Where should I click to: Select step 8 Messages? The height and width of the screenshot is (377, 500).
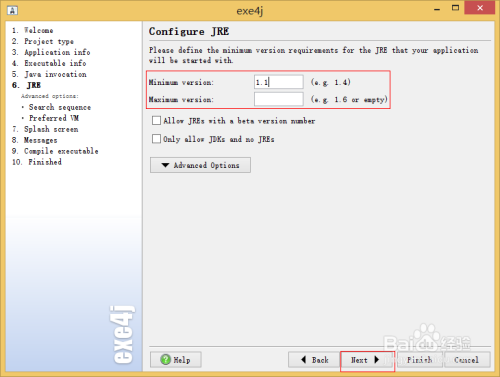tap(35, 140)
